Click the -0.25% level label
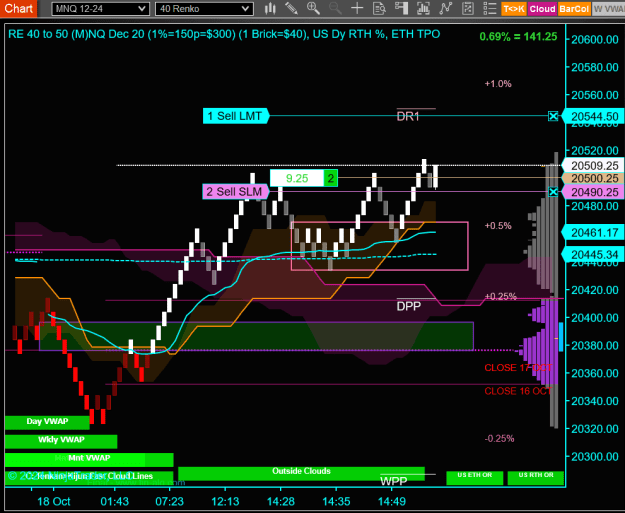Viewport: 625px width, 513px height. [499, 438]
